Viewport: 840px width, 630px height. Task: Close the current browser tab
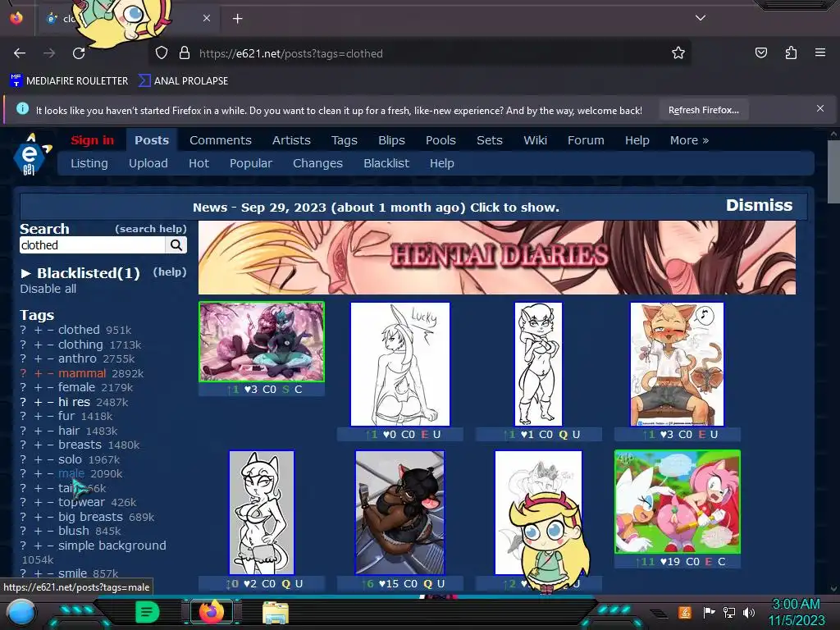tap(206, 18)
